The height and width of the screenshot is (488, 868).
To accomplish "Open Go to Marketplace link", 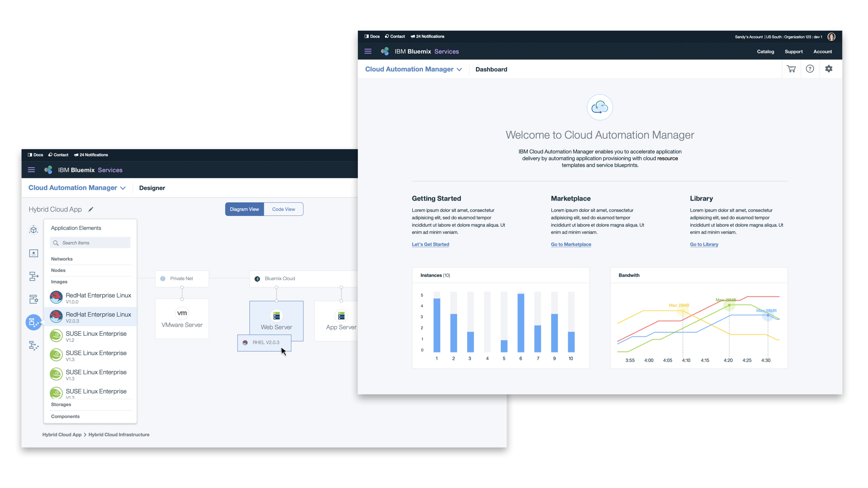I will (x=571, y=244).
